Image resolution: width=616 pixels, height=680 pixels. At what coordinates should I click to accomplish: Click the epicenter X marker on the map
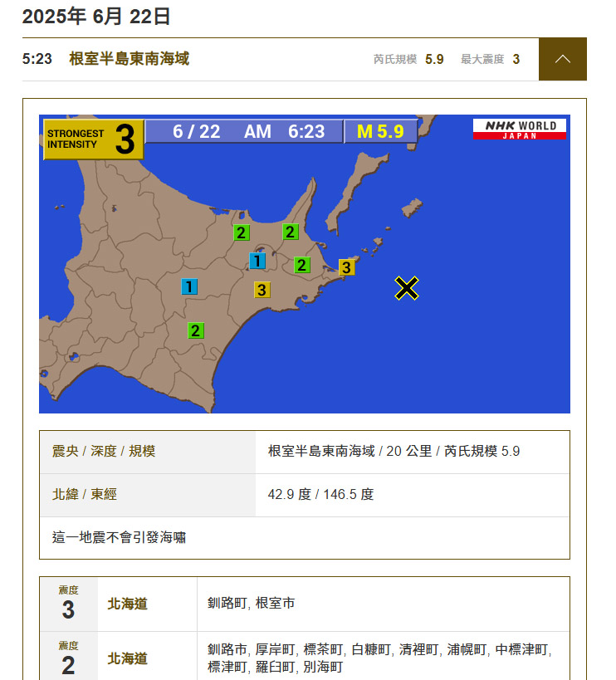pos(406,288)
